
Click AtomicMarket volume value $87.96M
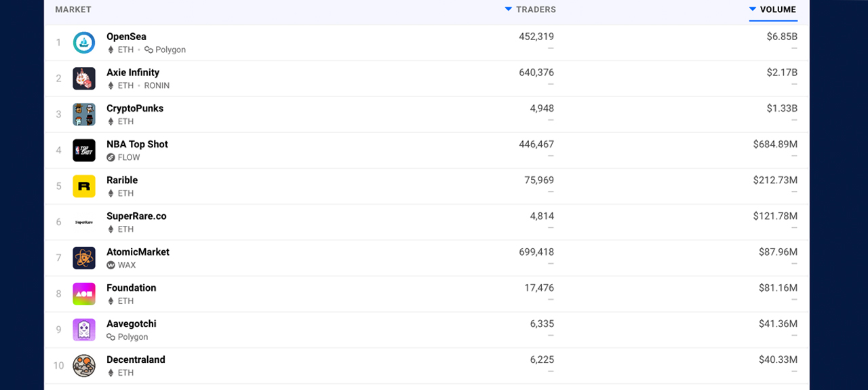click(x=778, y=252)
